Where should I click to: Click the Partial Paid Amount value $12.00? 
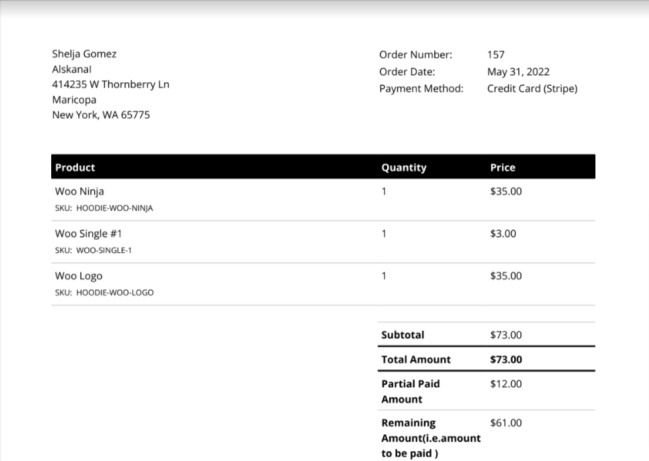click(x=505, y=383)
